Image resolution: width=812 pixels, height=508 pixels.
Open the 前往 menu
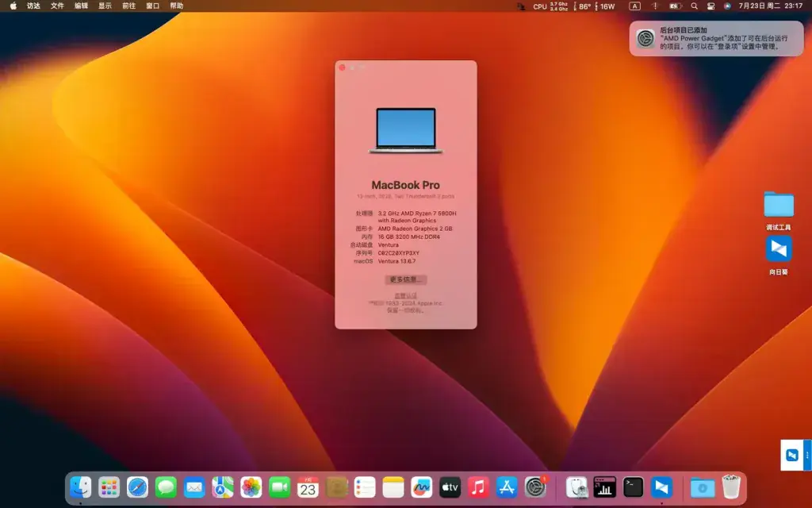click(129, 6)
